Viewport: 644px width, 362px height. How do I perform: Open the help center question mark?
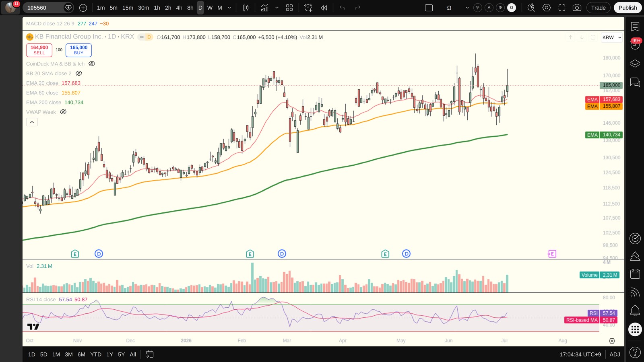click(x=635, y=352)
